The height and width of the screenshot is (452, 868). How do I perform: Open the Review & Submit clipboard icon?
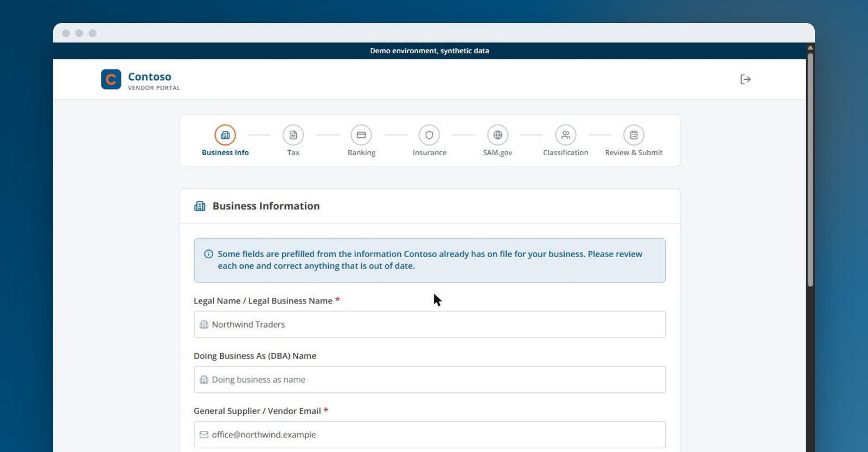tap(634, 135)
